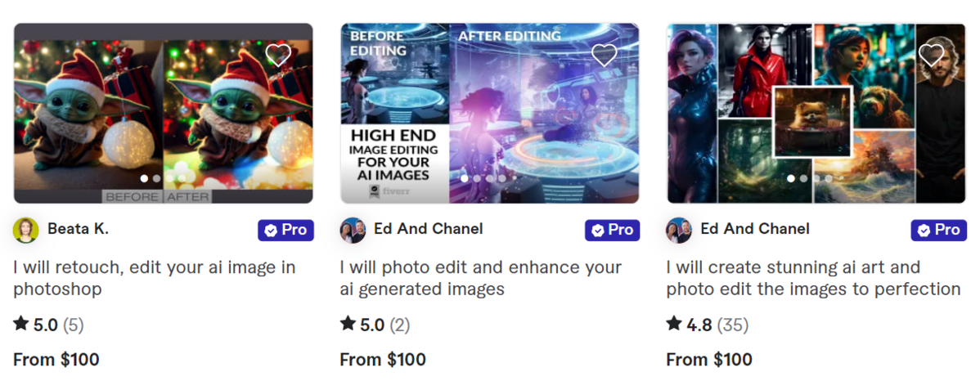980x381 pixels.
Task: Click Pro badge on the middle gig card
Action: point(613,231)
